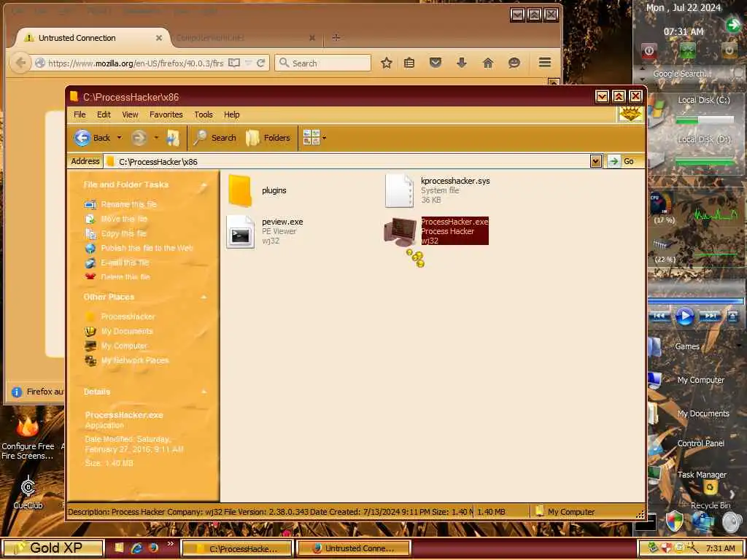Skip to previous track in sidebar player
The width and height of the screenshot is (747, 560).
(x=659, y=316)
